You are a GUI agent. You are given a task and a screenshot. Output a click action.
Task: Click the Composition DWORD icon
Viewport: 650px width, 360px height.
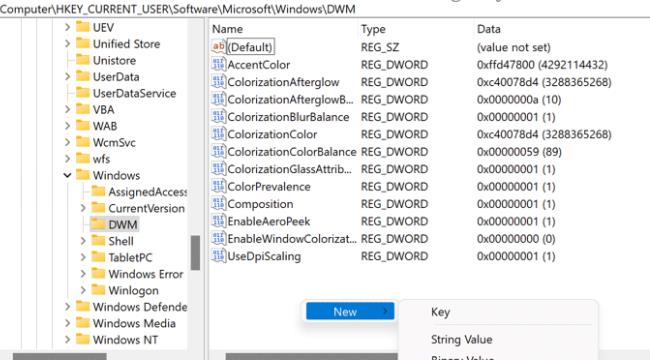218,204
